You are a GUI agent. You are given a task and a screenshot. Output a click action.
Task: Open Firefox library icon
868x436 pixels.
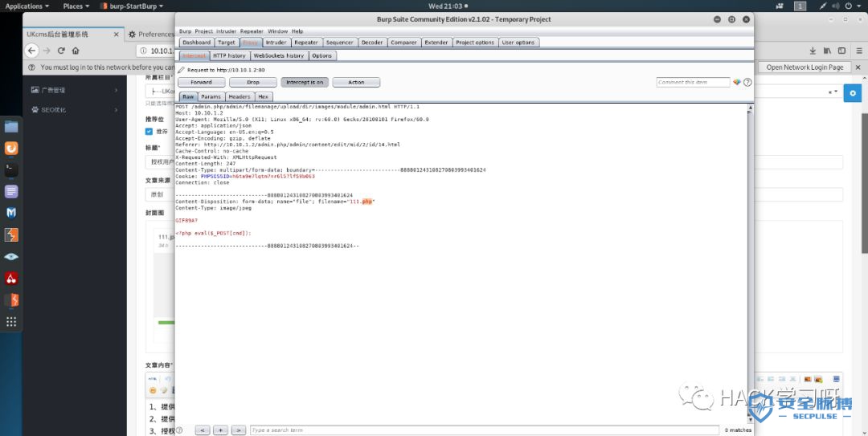[x=827, y=51]
